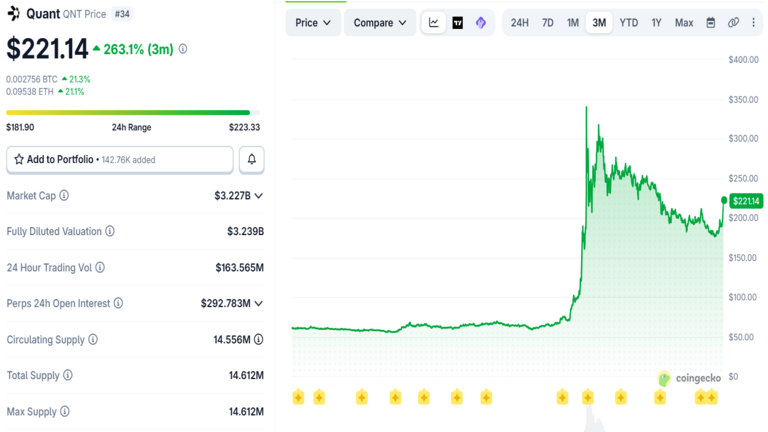
Task: Click info icon beside 263.1% (3m)
Action: click(183, 49)
